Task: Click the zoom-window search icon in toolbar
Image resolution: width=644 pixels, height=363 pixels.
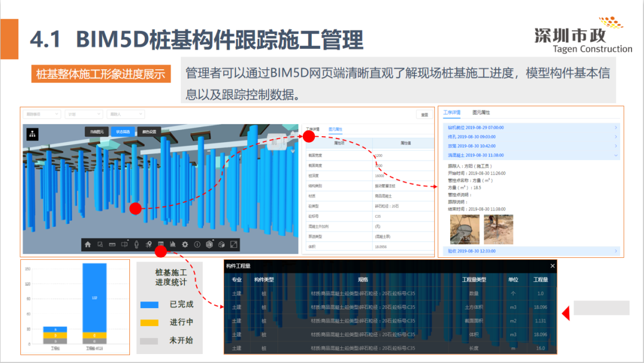Action: coord(100,244)
